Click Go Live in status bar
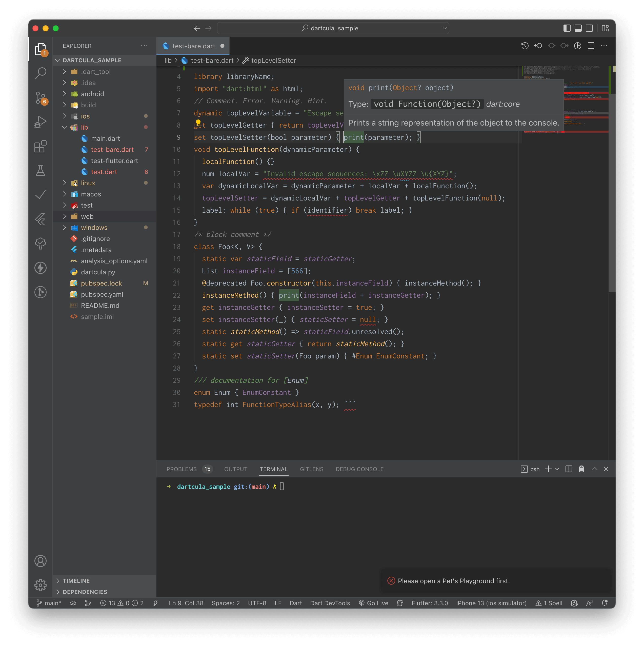This screenshot has width=644, height=646. click(x=373, y=603)
